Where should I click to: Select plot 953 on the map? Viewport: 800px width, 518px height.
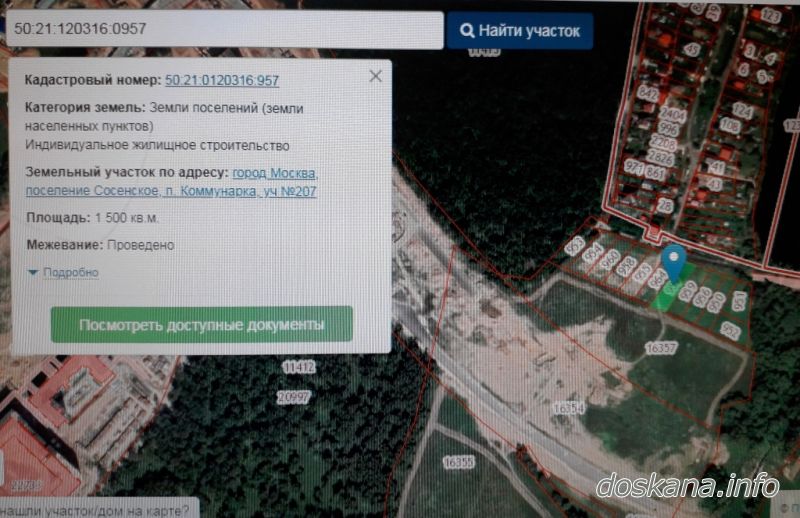point(574,245)
